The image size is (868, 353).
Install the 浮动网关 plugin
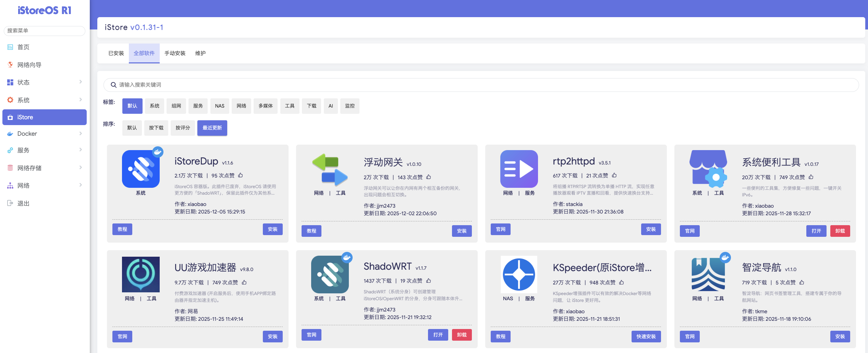462,231
